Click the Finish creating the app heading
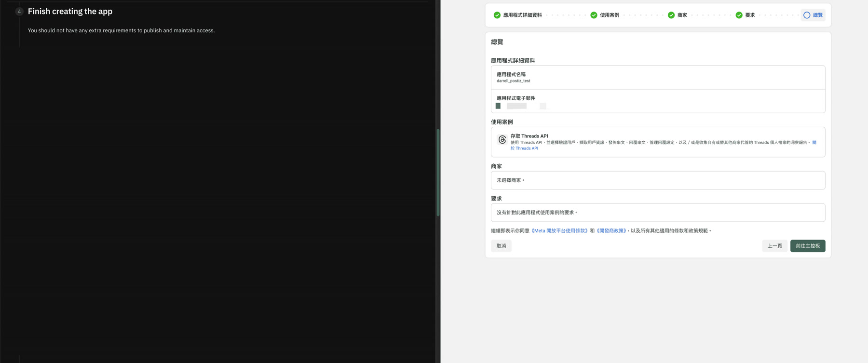 click(70, 11)
